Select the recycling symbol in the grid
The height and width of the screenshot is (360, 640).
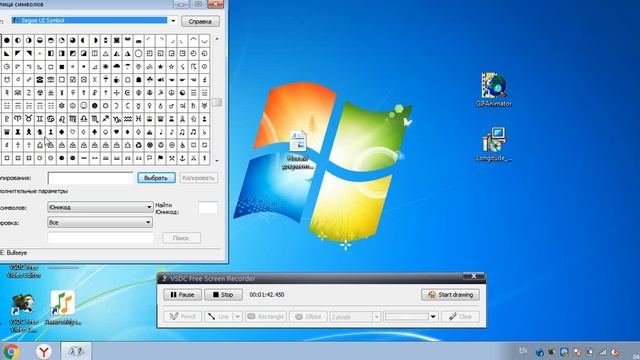pos(139,145)
